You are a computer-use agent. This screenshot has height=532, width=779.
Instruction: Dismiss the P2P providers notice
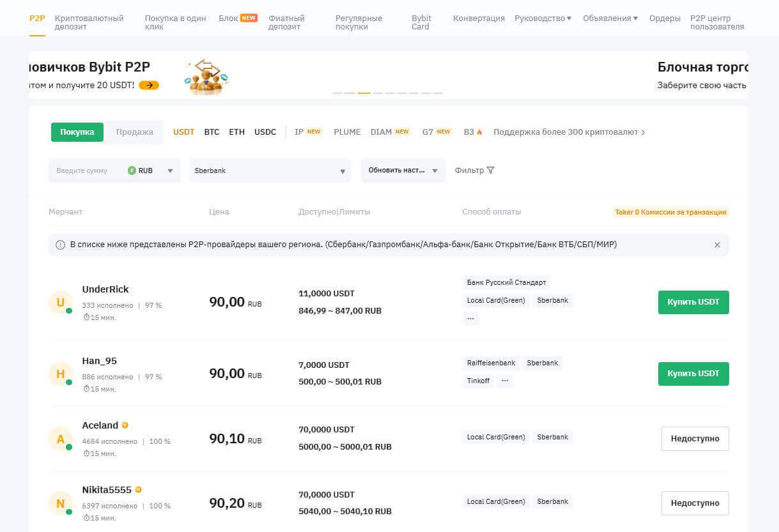(x=717, y=245)
